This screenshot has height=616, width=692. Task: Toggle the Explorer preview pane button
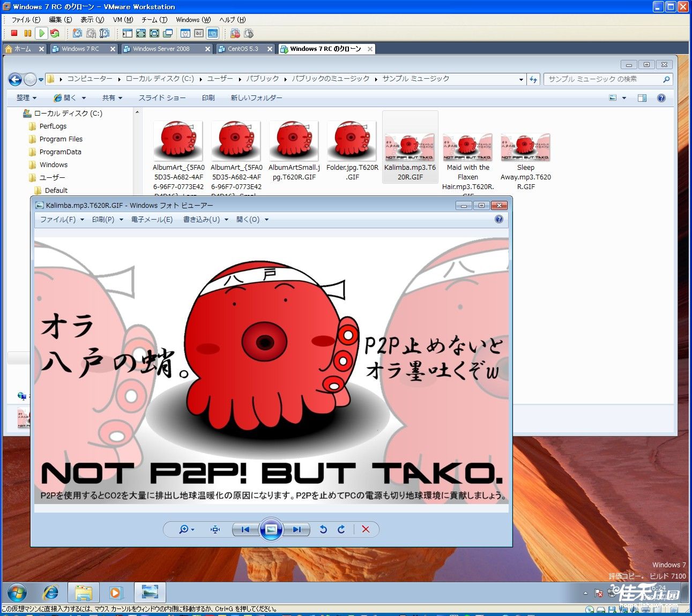pos(642,98)
